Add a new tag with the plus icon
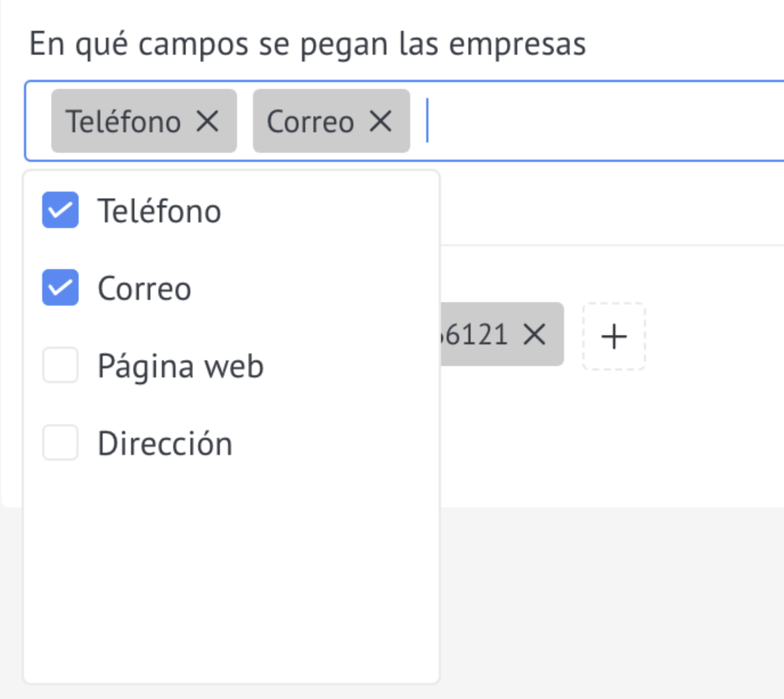784x699 pixels. 614,336
